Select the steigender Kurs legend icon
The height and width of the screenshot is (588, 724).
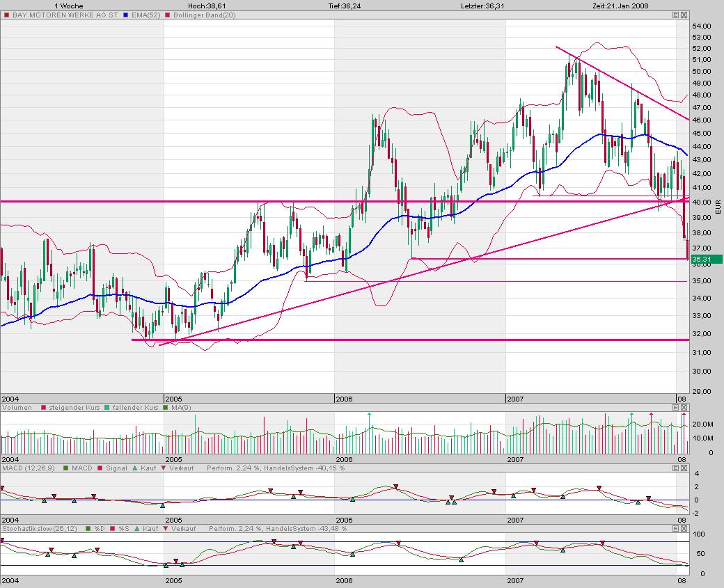point(42,408)
